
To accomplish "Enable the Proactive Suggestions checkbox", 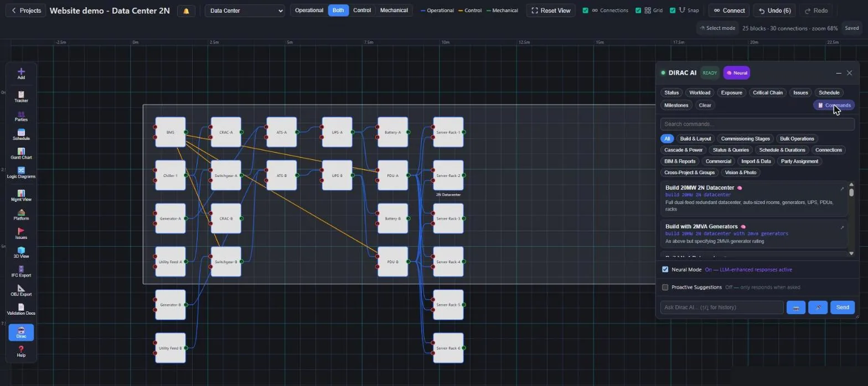I will coord(665,287).
